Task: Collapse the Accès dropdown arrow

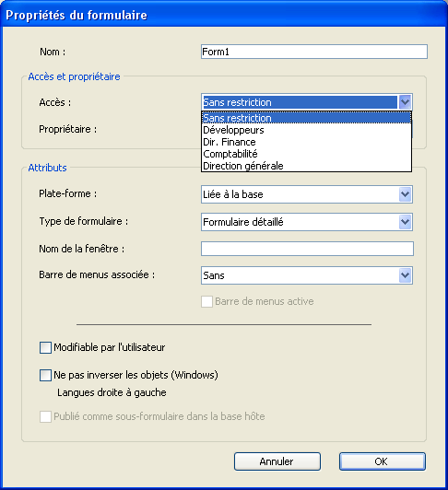Action: (x=405, y=102)
